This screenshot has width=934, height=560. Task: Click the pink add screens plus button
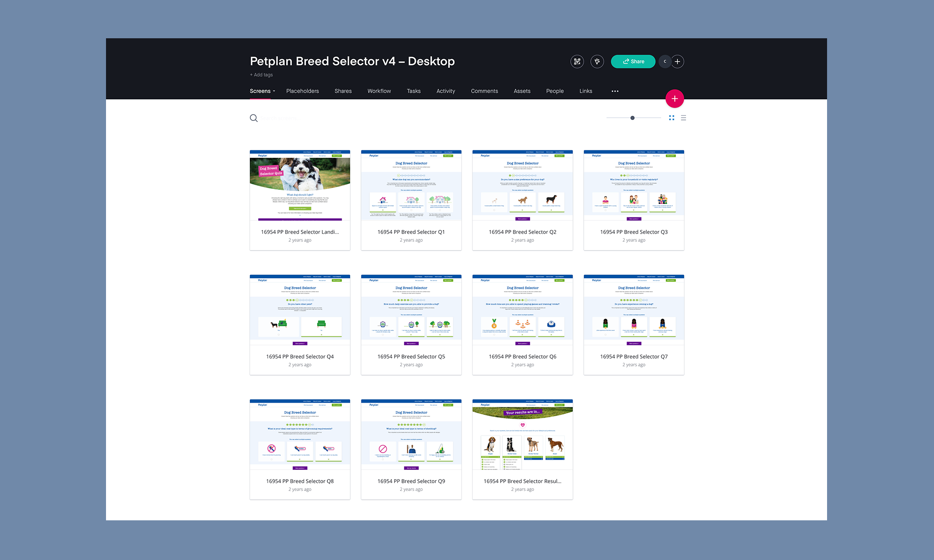click(x=674, y=99)
